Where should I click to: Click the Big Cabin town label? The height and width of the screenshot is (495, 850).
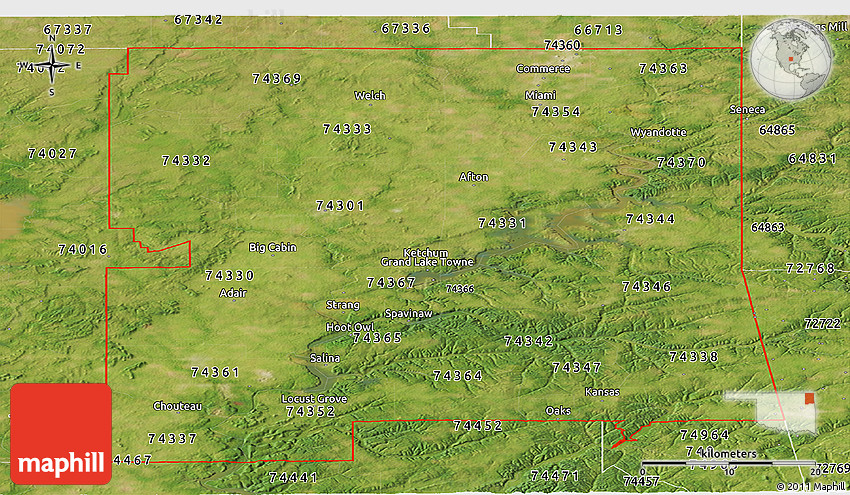[272, 247]
